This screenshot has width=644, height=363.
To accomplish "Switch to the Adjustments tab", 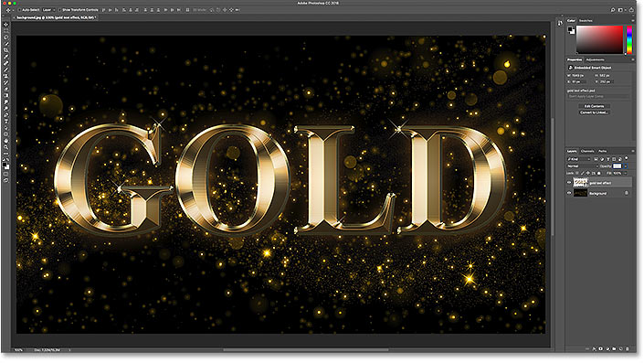I will coord(595,59).
